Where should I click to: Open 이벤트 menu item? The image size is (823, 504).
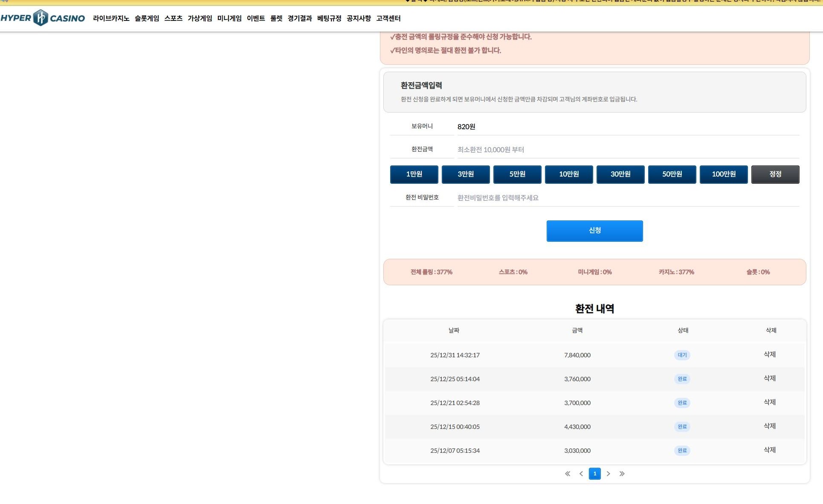point(256,18)
